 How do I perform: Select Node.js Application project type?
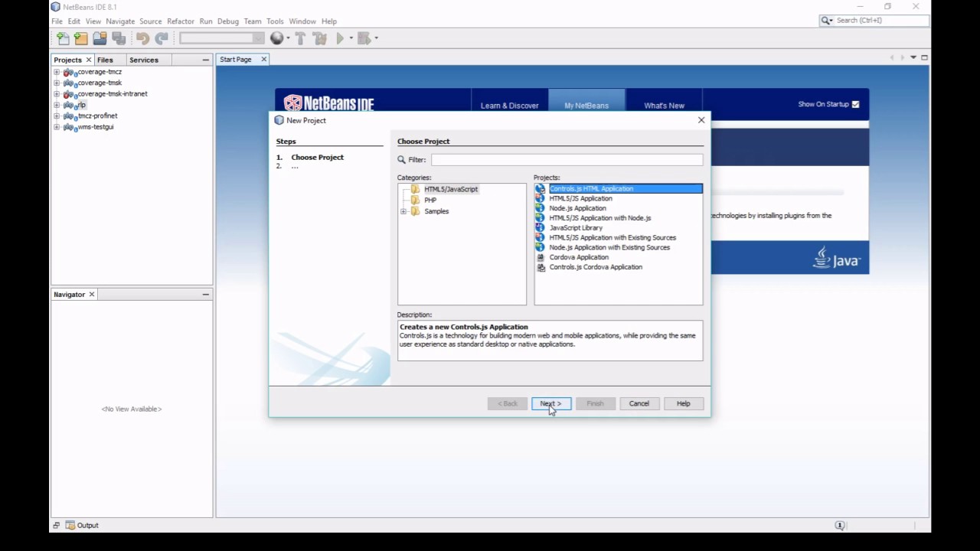[x=577, y=208]
